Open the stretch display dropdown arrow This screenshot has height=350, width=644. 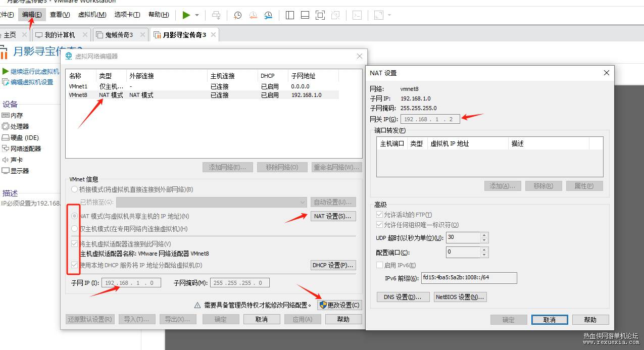point(389,15)
